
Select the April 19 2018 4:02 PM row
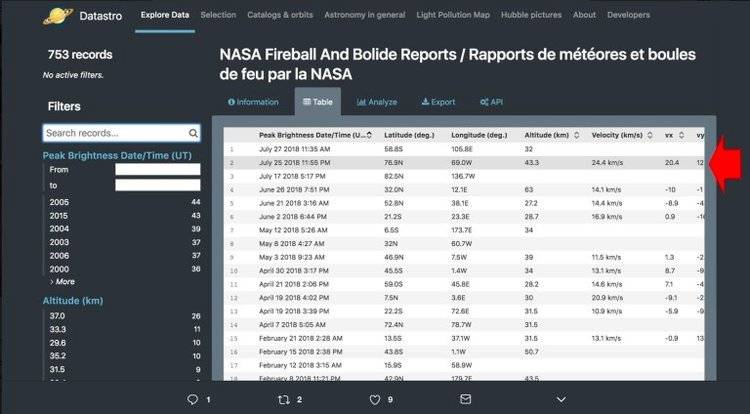(463, 298)
